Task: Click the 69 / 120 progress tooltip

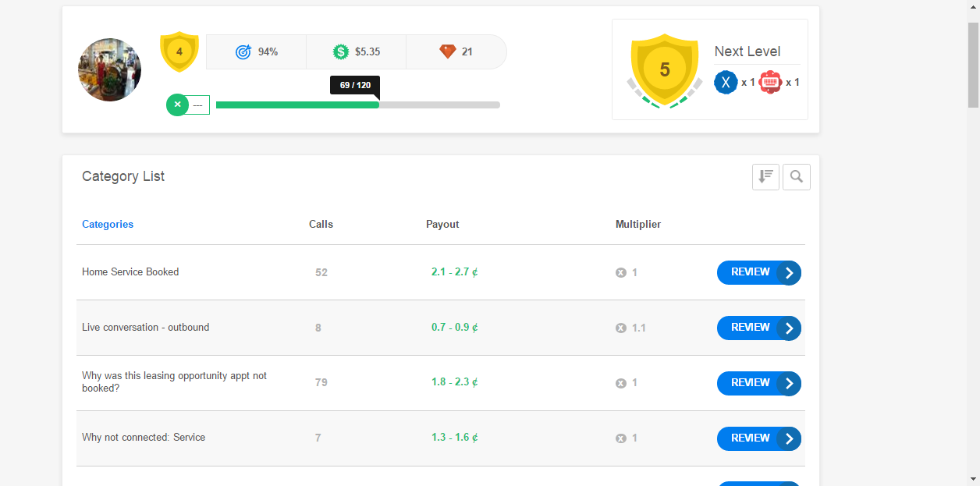Action: pyautogui.click(x=355, y=85)
